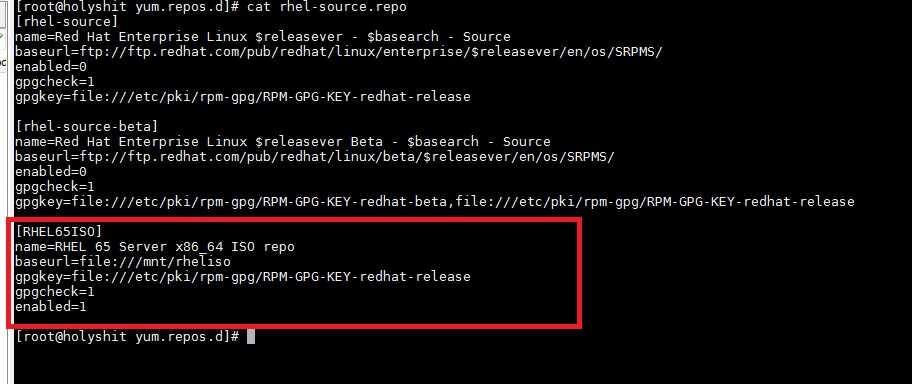Click the enabled=1 line in the RHEL65ISO section

(51, 306)
